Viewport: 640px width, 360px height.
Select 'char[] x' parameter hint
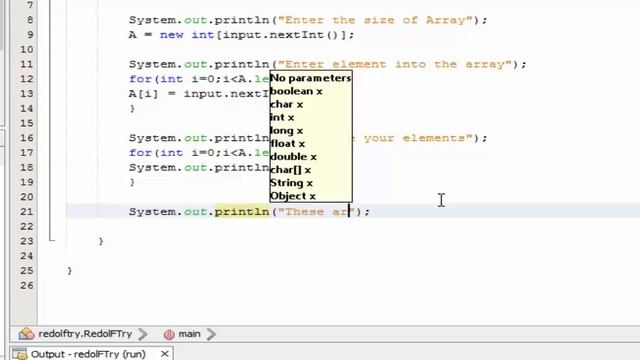291,169
